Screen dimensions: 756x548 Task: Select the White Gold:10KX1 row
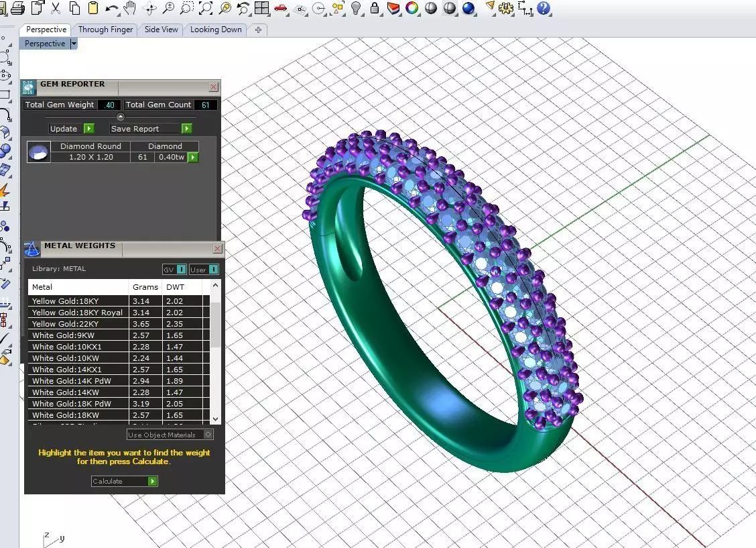(119, 347)
